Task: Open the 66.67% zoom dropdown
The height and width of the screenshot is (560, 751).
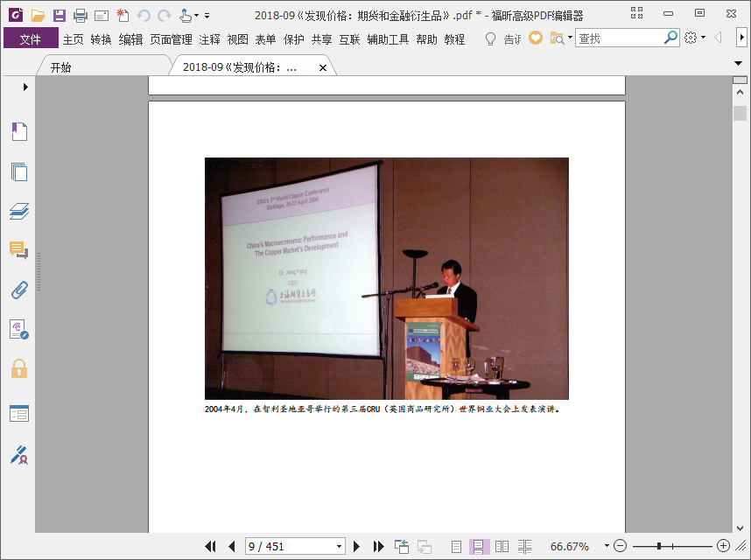Action: pos(607,545)
